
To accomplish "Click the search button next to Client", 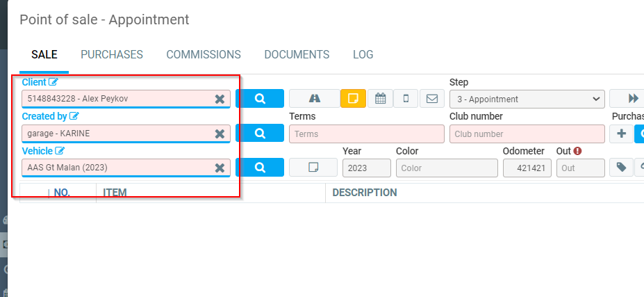I will point(260,99).
